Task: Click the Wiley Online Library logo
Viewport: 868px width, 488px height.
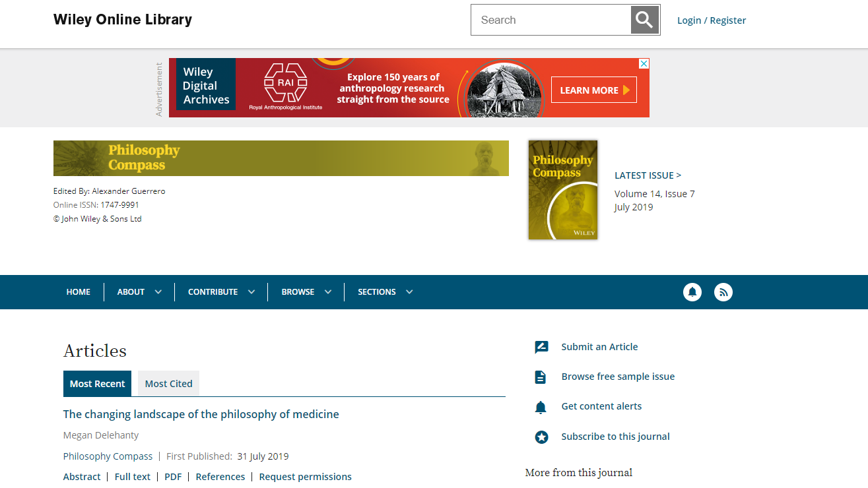Action: click(123, 20)
